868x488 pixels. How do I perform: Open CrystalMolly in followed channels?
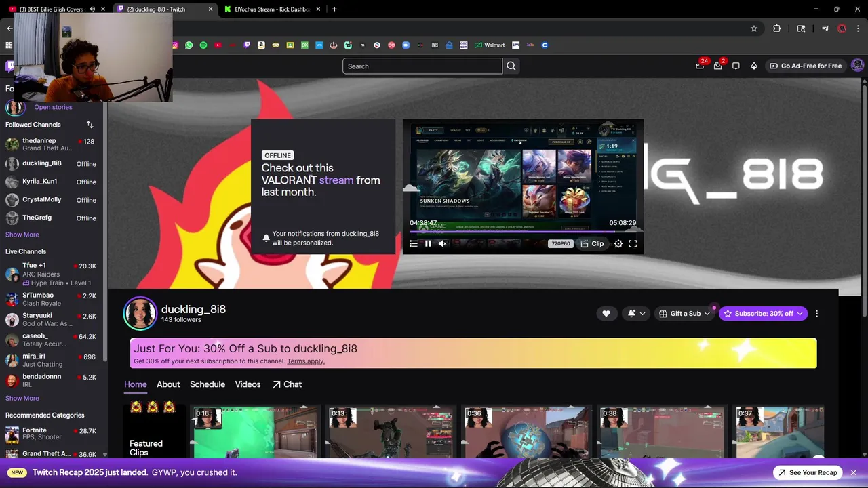[52, 200]
